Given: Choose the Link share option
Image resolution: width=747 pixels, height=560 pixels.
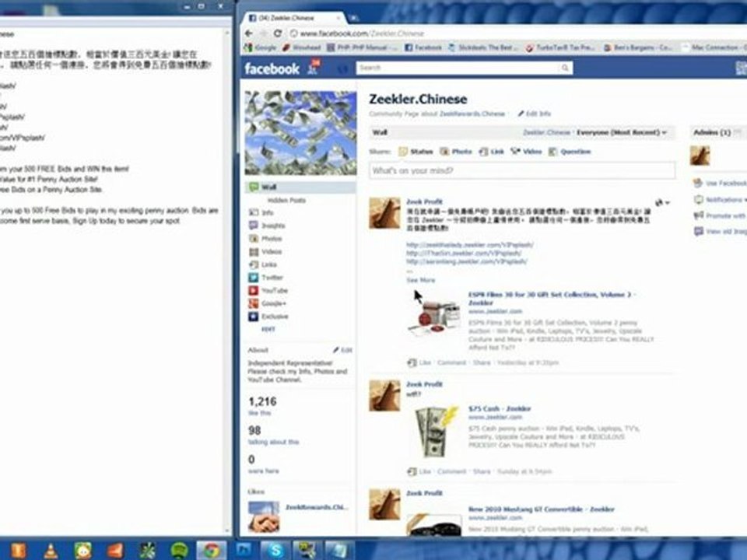Looking at the screenshot, I should (492, 152).
